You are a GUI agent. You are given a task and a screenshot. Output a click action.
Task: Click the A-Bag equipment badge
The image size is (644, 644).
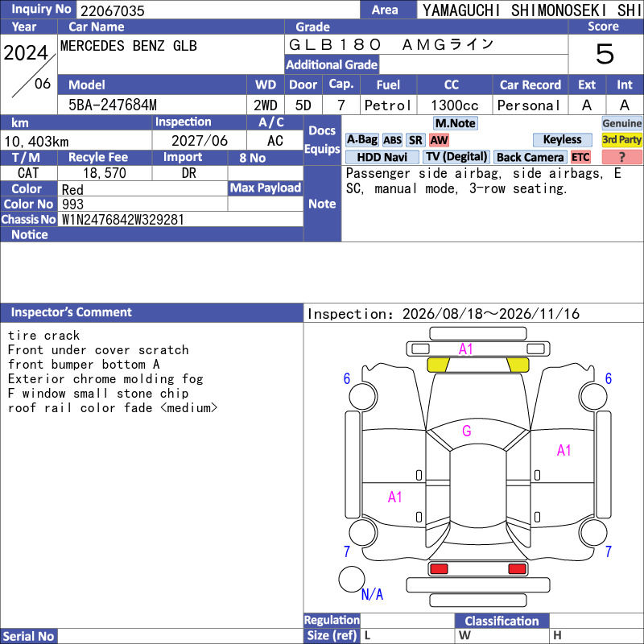(361, 140)
